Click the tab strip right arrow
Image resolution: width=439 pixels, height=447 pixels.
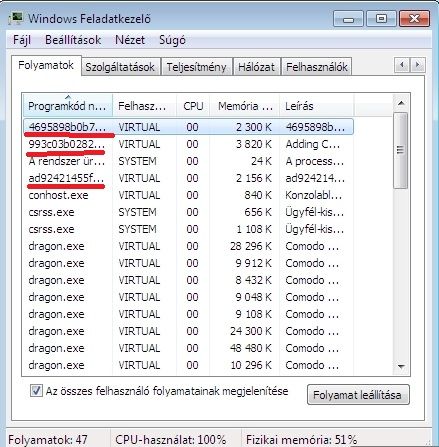pos(417,65)
